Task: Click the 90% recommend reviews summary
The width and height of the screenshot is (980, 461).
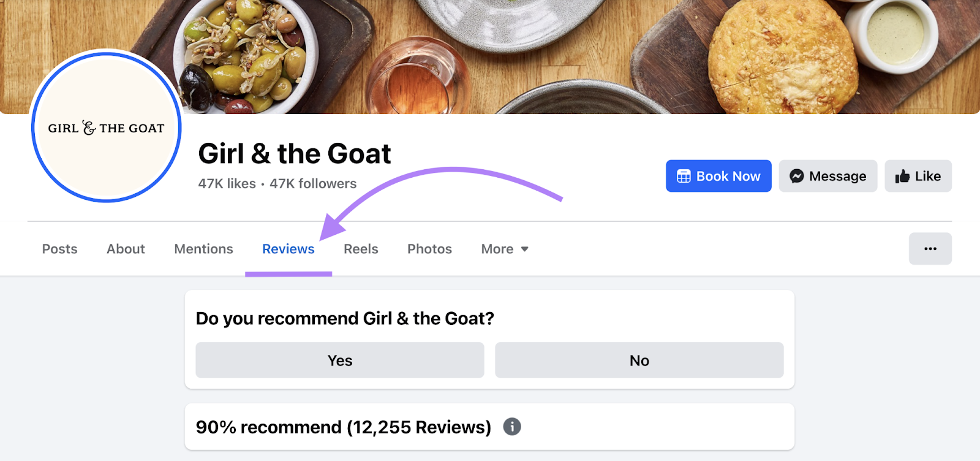Action: coord(343,427)
